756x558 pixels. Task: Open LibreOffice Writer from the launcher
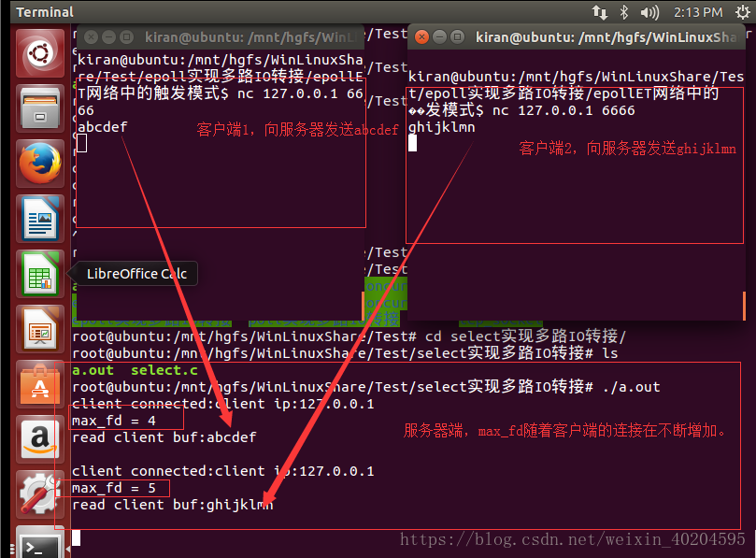coord(40,219)
